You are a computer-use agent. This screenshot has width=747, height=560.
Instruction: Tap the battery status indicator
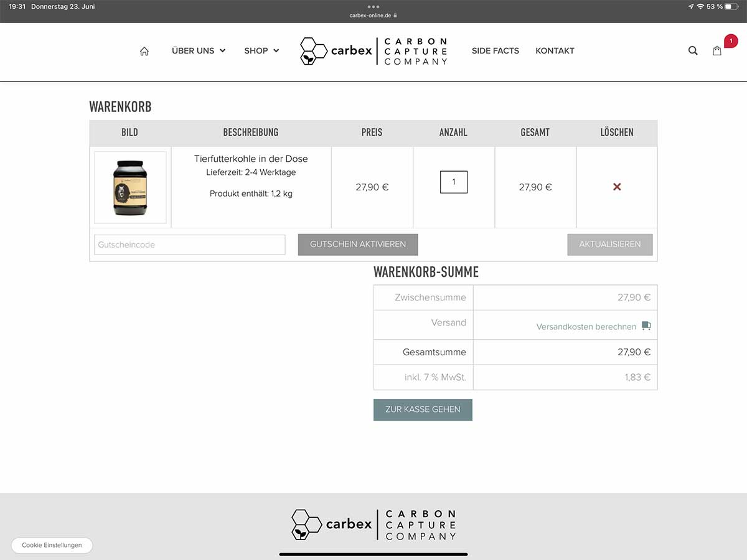point(732,6)
